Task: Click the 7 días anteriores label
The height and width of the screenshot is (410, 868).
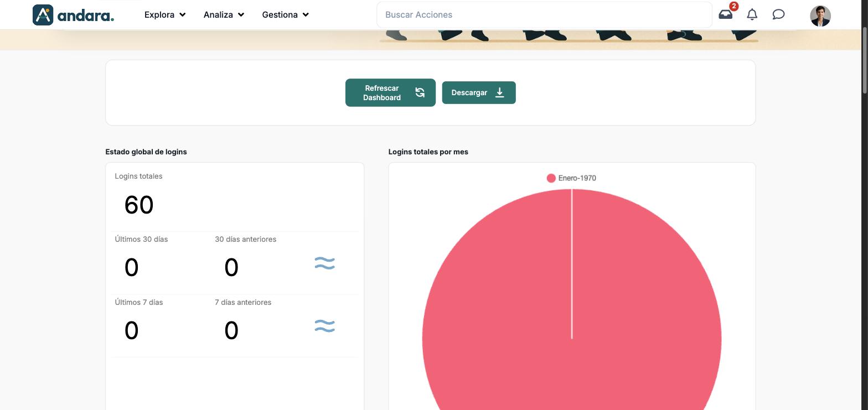Action: [x=243, y=303]
